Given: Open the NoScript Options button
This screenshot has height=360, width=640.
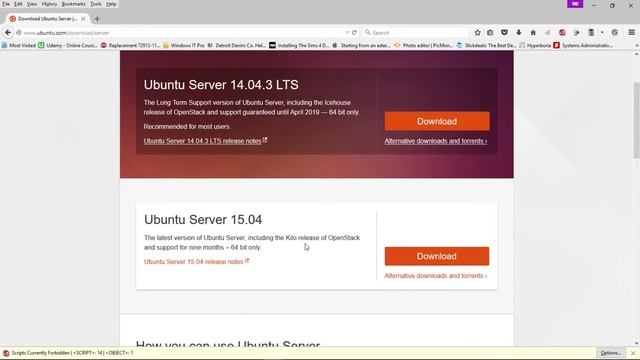Looking at the screenshot, I should click(611, 353).
